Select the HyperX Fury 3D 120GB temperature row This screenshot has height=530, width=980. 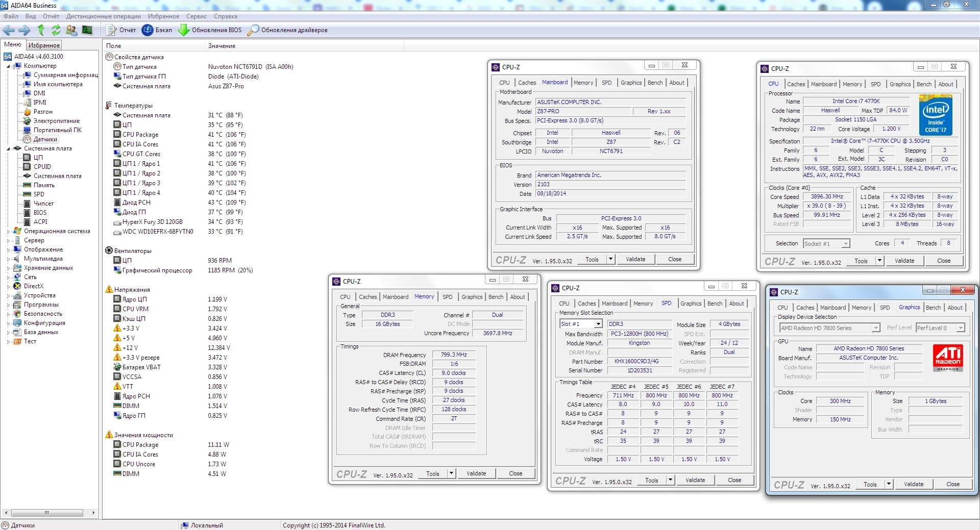coord(178,222)
